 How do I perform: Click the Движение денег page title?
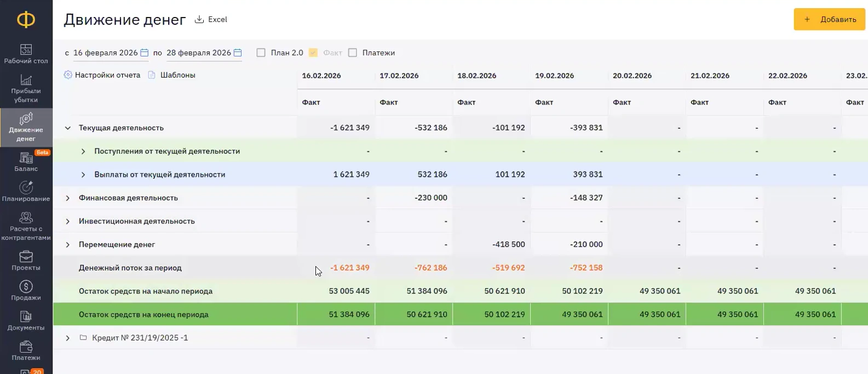[x=125, y=20]
